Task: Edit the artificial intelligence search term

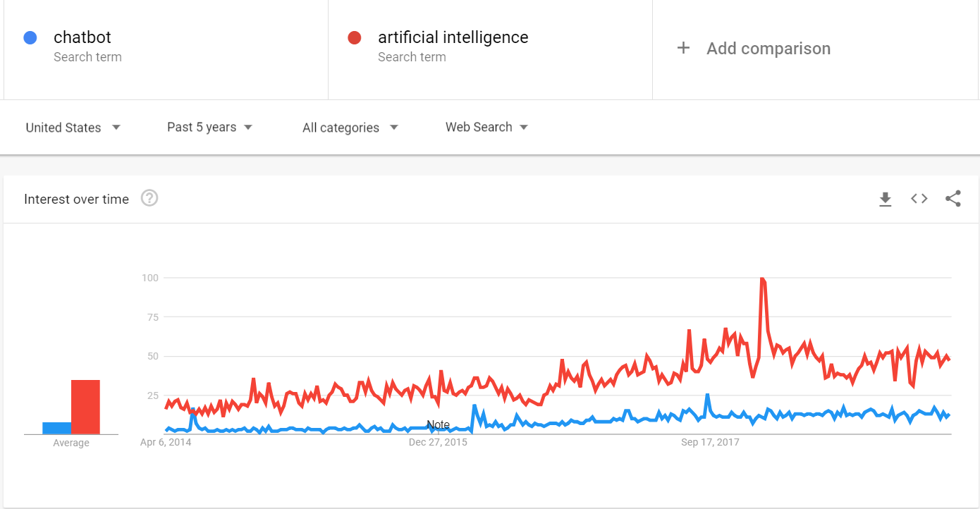Action: coord(453,37)
